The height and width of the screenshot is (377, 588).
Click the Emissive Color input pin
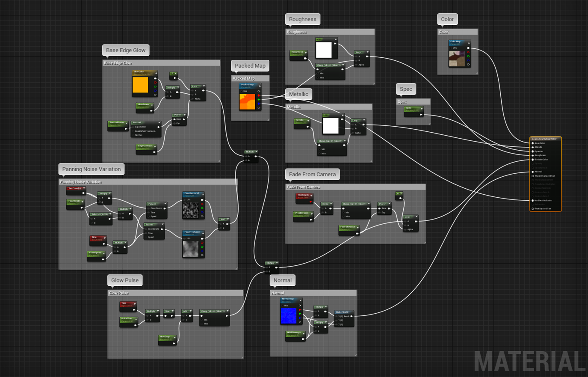click(x=533, y=160)
